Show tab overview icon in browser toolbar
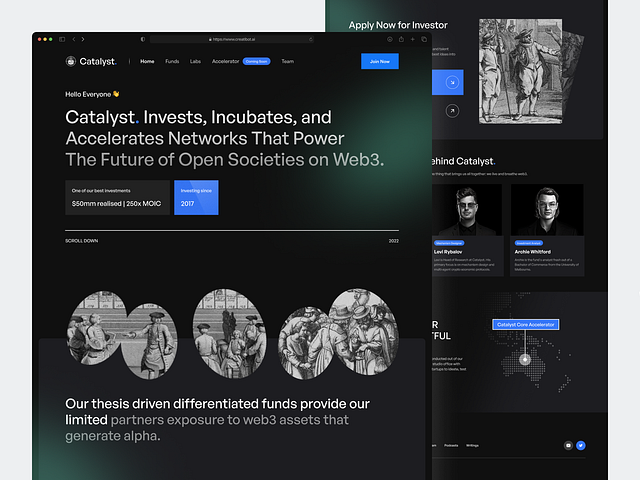Viewport: 640px width, 480px height. click(424, 39)
